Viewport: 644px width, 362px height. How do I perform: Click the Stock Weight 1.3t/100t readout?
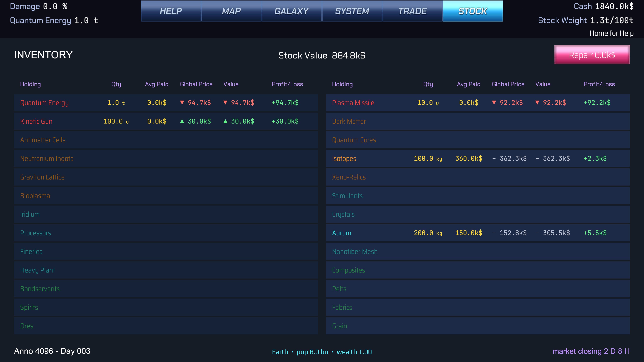click(x=586, y=20)
